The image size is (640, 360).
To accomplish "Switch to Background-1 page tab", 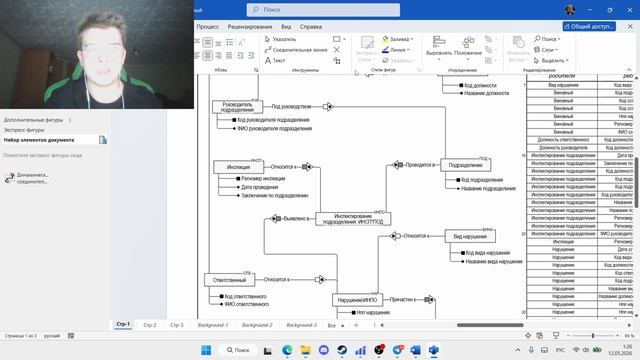I will (x=213, y=325).
